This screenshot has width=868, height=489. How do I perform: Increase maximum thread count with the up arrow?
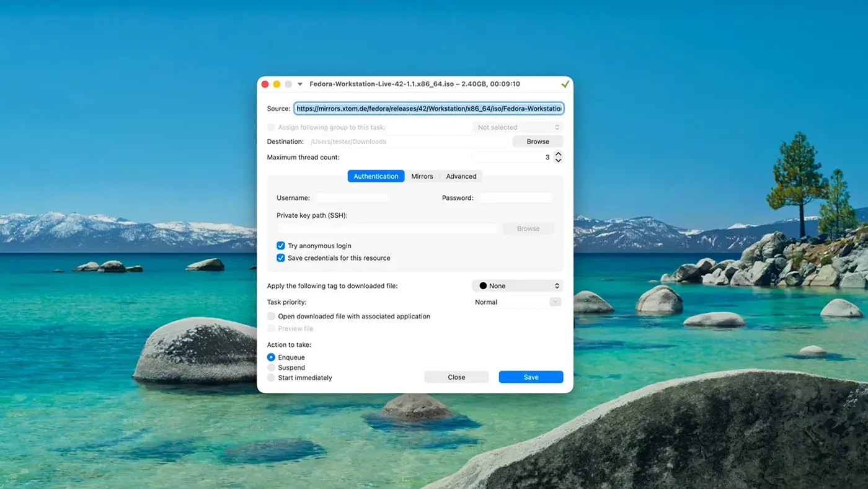tap(557, 153)
